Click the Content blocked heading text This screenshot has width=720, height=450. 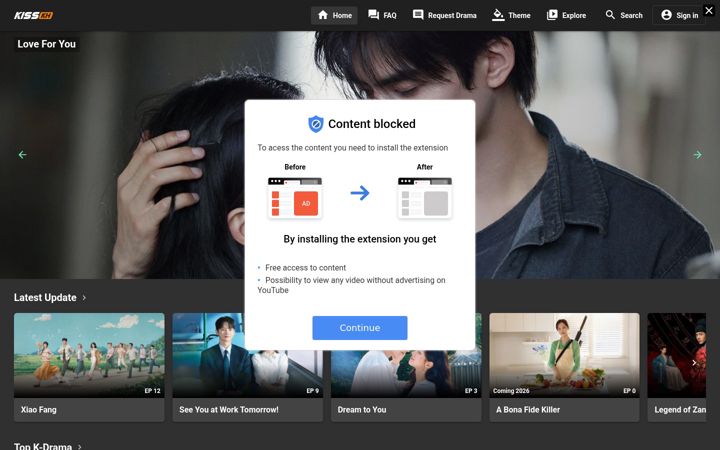tap(372, 124)
